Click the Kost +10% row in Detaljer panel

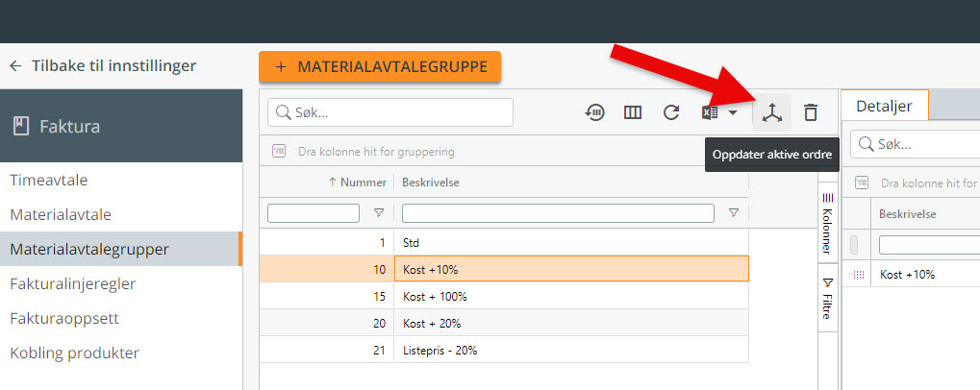coord(911,274)
